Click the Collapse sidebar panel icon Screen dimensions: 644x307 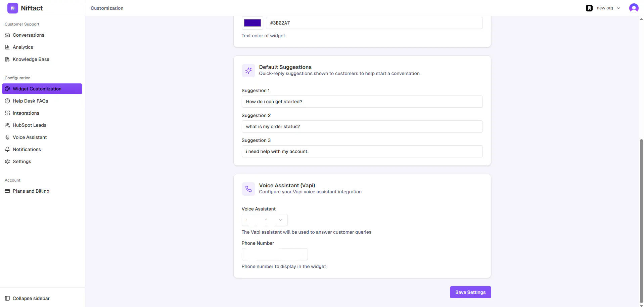coord(7,298)
